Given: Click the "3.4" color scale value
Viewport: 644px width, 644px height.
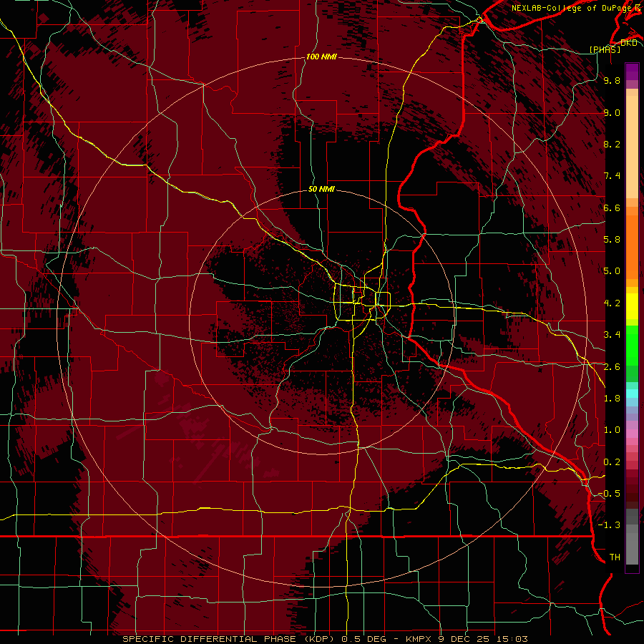Looking at the screenshot, I should 612,335.
